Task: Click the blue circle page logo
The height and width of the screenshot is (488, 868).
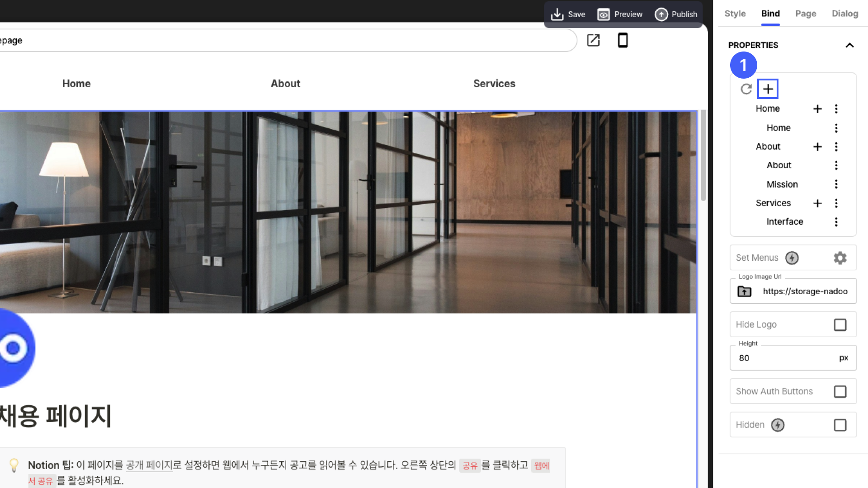Action: click(x=17, y=348)
